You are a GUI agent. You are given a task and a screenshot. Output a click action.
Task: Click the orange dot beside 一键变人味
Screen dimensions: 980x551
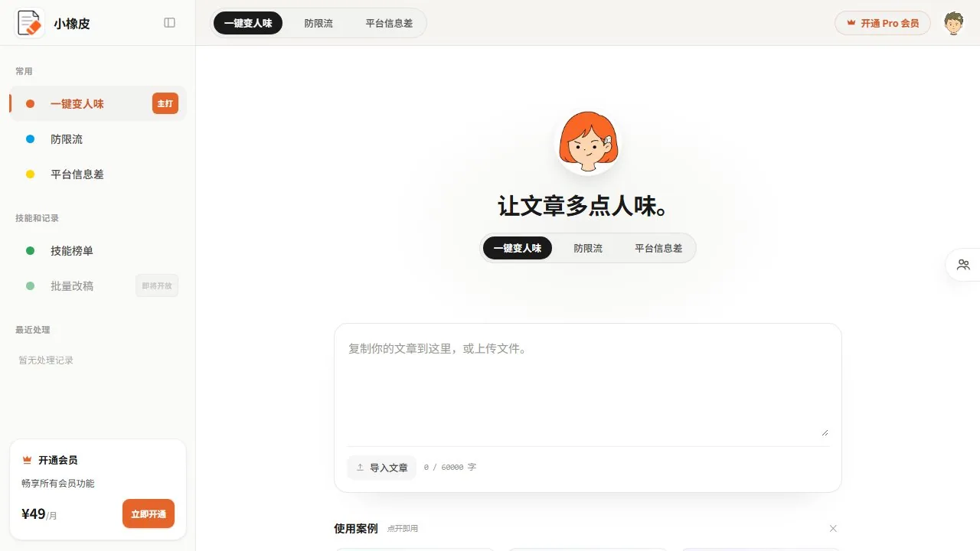(x=31, y=104)
